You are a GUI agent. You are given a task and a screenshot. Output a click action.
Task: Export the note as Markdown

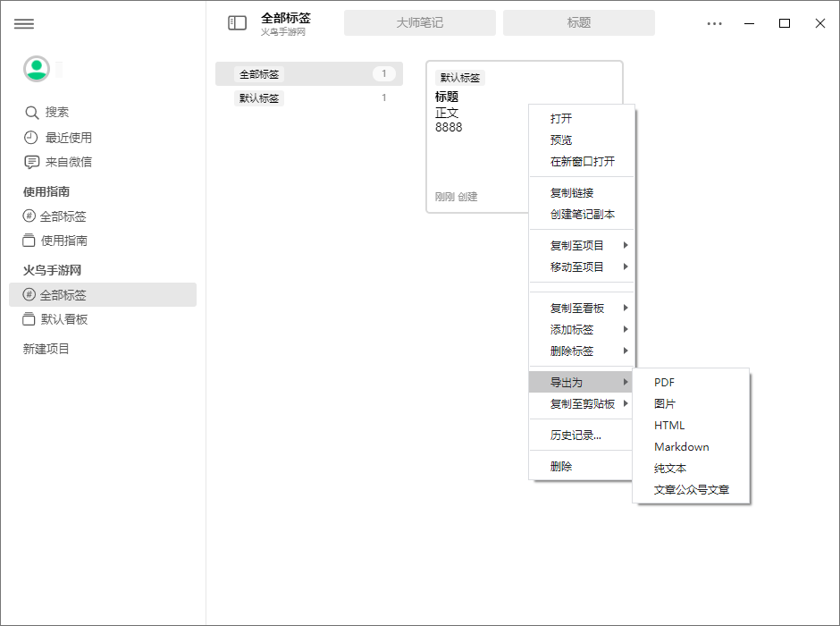(691, 447)
